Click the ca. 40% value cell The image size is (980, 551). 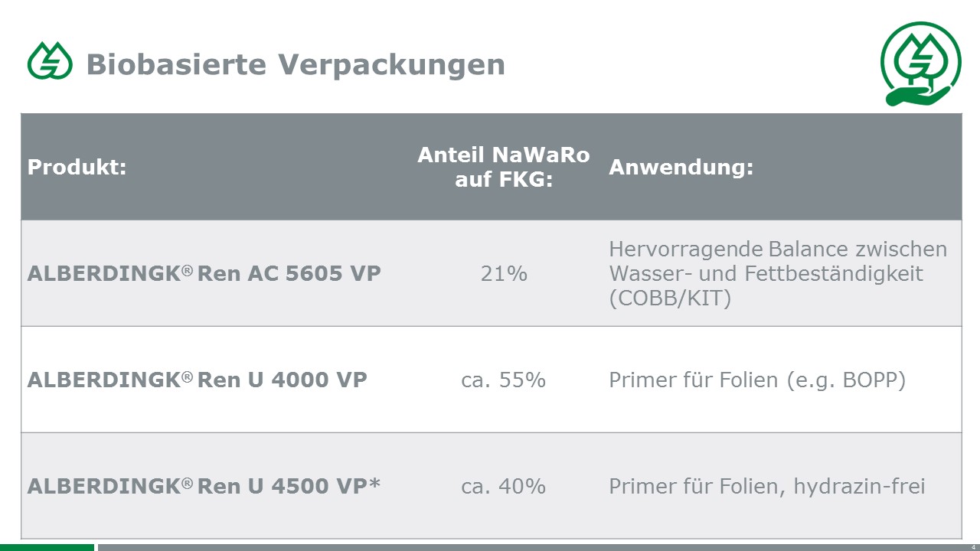[504, 486]
